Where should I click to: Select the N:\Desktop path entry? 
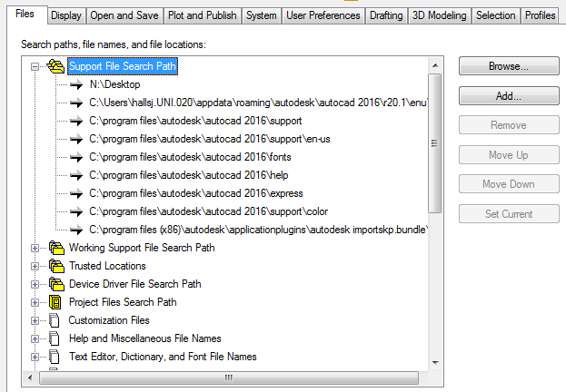click(x=115, y=84)
